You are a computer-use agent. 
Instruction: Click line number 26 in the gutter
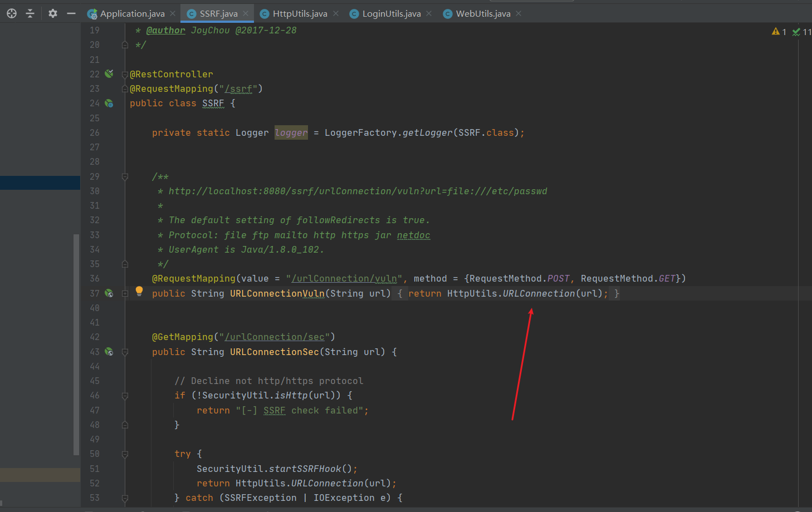click(95, 132)
